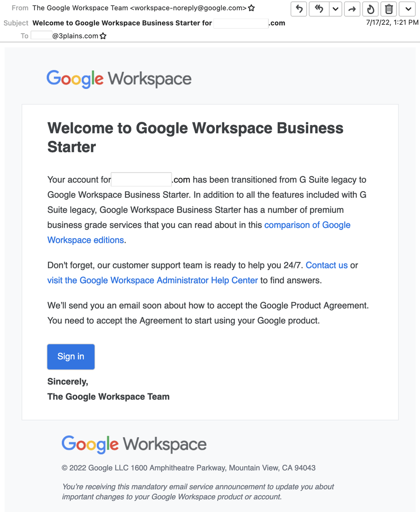420x512 pixels.
Task: Click the blue Sign in button
Action: (71, 357)
